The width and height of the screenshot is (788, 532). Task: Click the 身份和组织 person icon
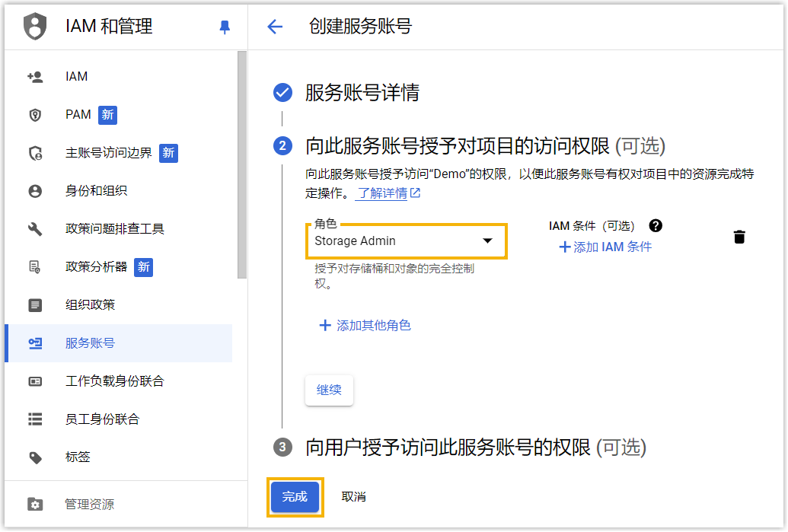point(35,191)
